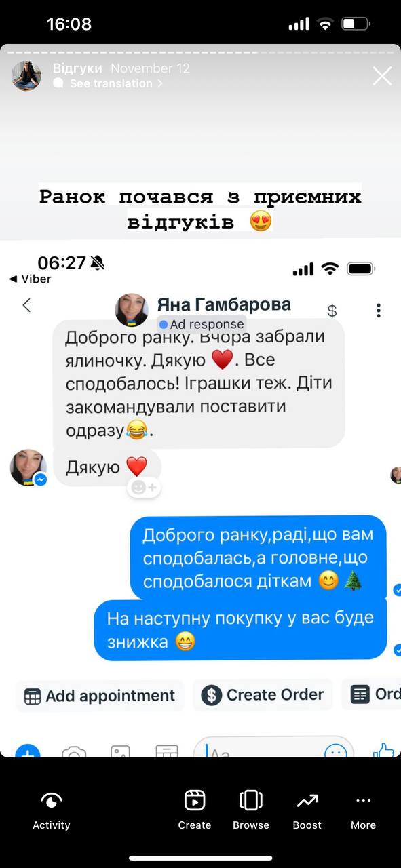Expand the See translation chevron
Screen dimensions: 401x868
pos(160,83)
